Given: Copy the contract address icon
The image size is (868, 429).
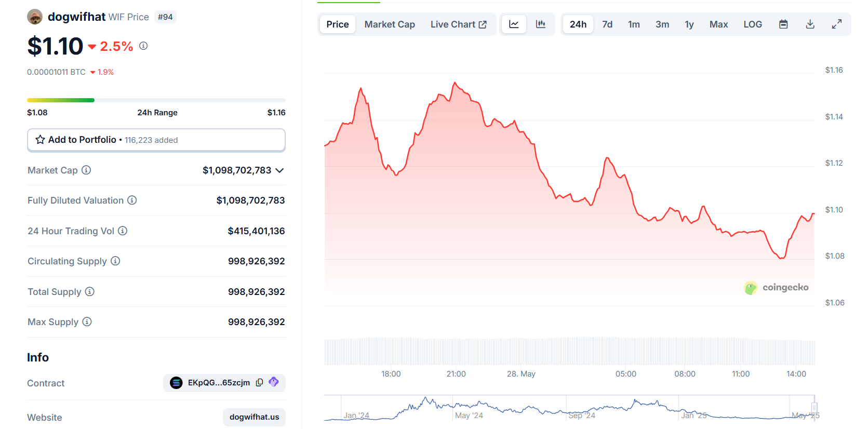Looking at the screenshot, I should 259,382.
